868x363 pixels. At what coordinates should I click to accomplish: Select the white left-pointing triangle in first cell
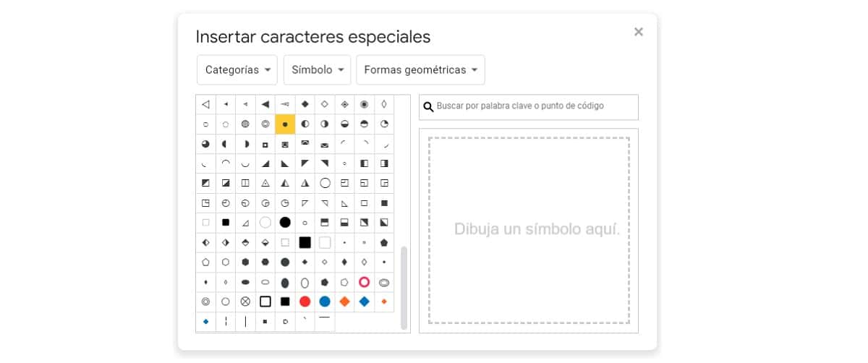tap(206, 104)
